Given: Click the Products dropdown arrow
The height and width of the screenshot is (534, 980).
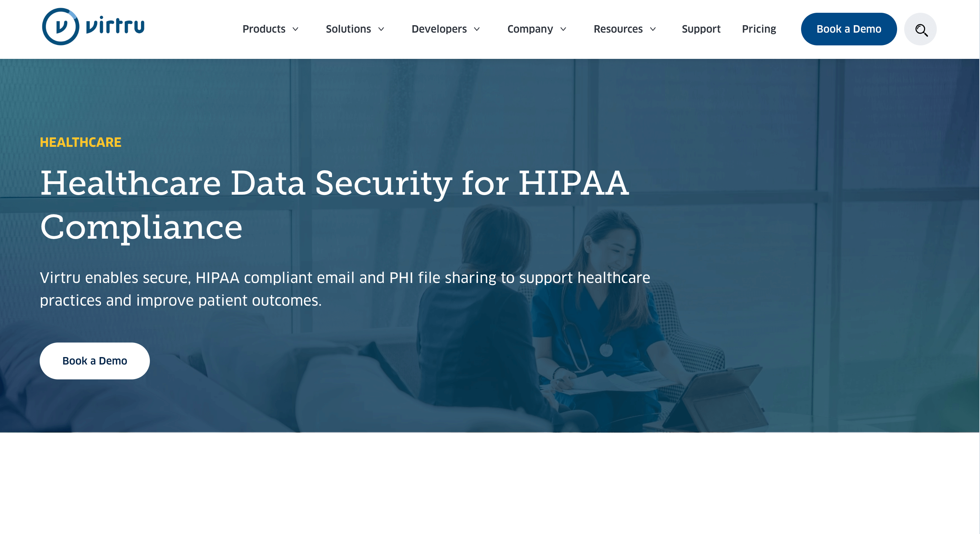Looking at the screenshot, I should (x=296, y=29).
